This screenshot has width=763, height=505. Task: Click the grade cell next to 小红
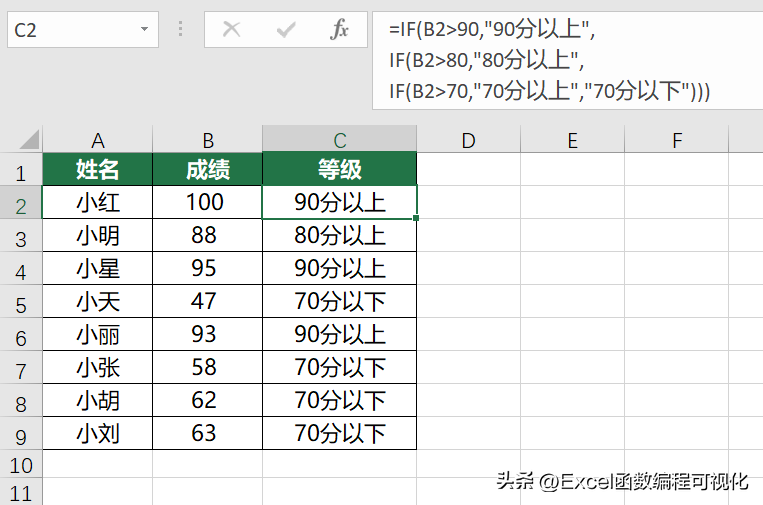[340, 202]
